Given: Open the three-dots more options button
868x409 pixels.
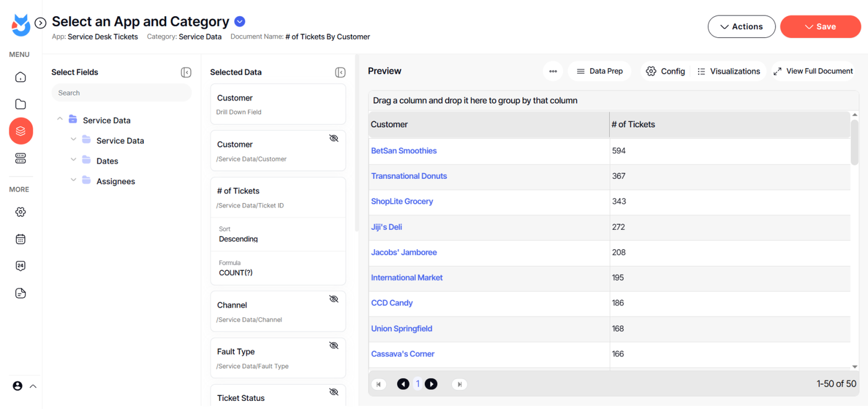Looking at the screenshot, I should point(553,71).
